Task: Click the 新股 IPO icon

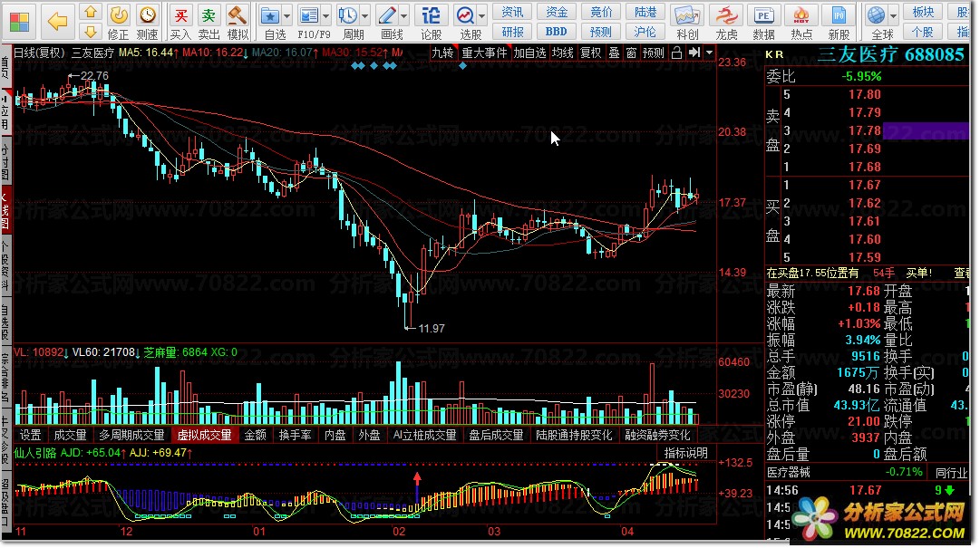Action: click(x=839, y=22)
